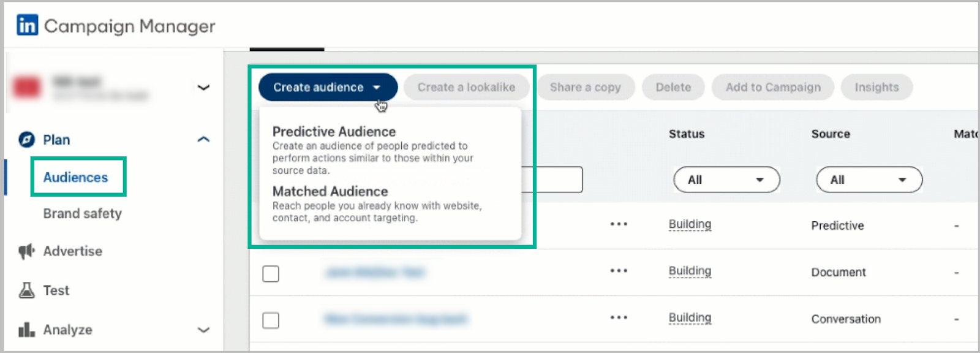Click the Test flask icon
The image size is (980, 353).
pyautogui.click(x=26, y=290)
